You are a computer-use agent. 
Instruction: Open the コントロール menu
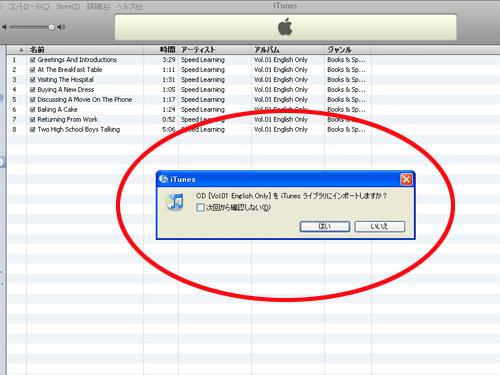pyautogui.click(x=29, y=6)
